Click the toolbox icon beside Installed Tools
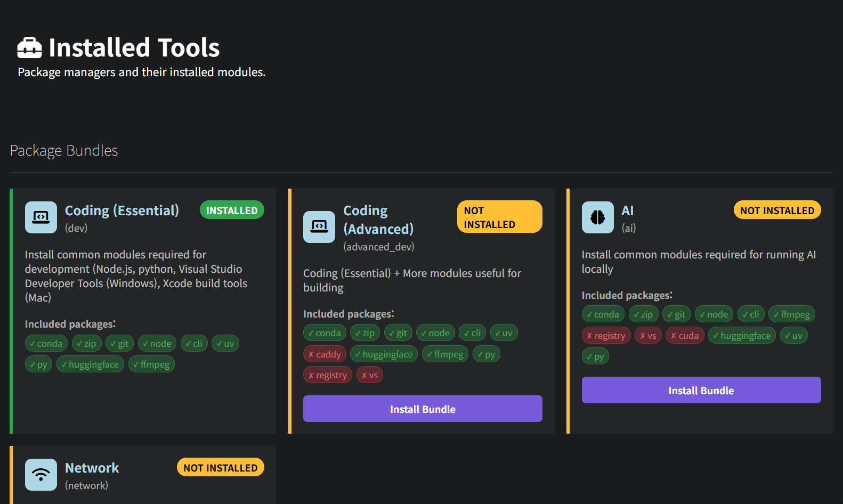 pyautogui.click(x=29, y=48)
